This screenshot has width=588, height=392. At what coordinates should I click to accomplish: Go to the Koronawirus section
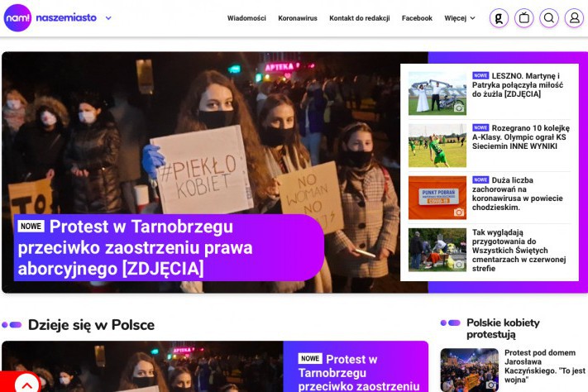coord(298,18)
